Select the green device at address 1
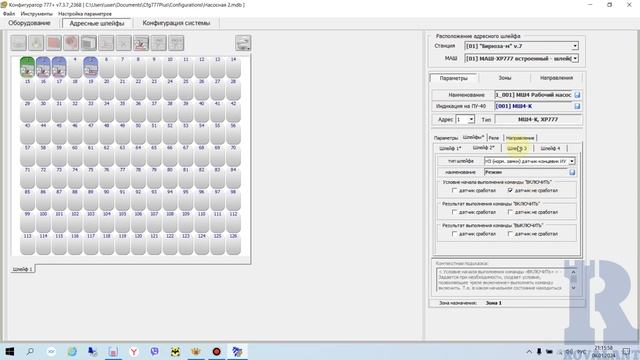Viewport: 640px width, 360px height. [27, 67]
